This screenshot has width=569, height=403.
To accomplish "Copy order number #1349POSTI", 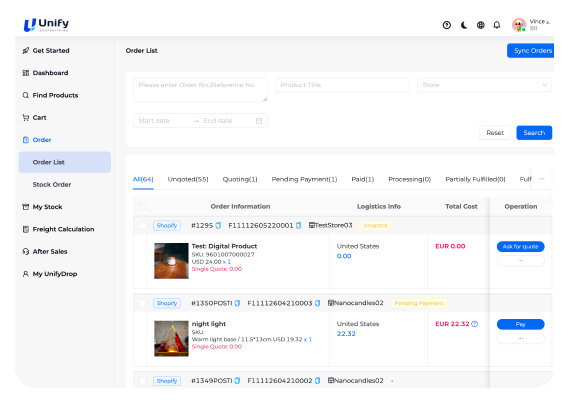I will tap(237, 381).
